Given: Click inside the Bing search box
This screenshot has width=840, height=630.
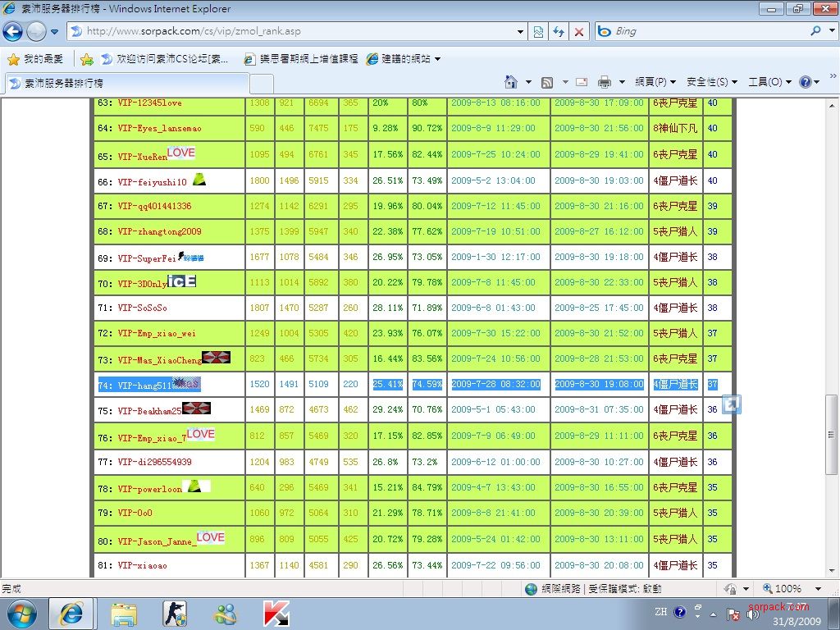Looking at the screenshot, I should click(705, 32).
